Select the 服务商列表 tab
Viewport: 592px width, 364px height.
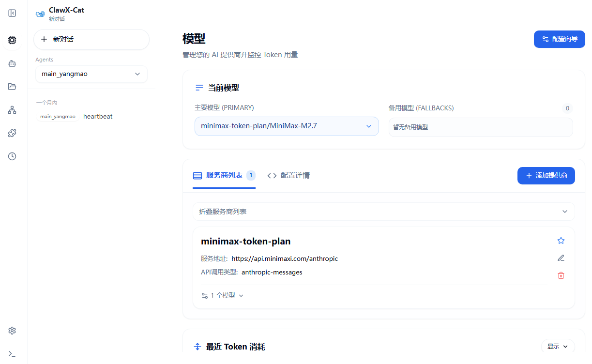pyautogui.click(x=224, y=175)
